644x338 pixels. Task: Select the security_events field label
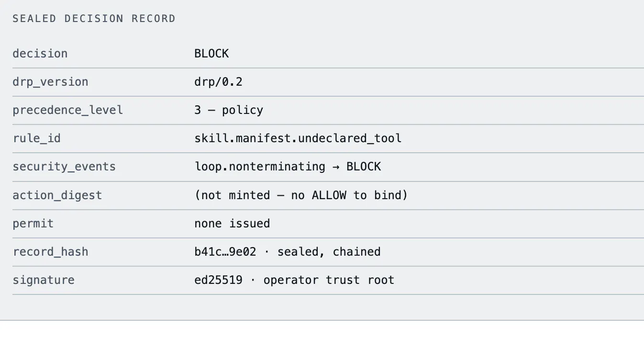pos(64,167)
